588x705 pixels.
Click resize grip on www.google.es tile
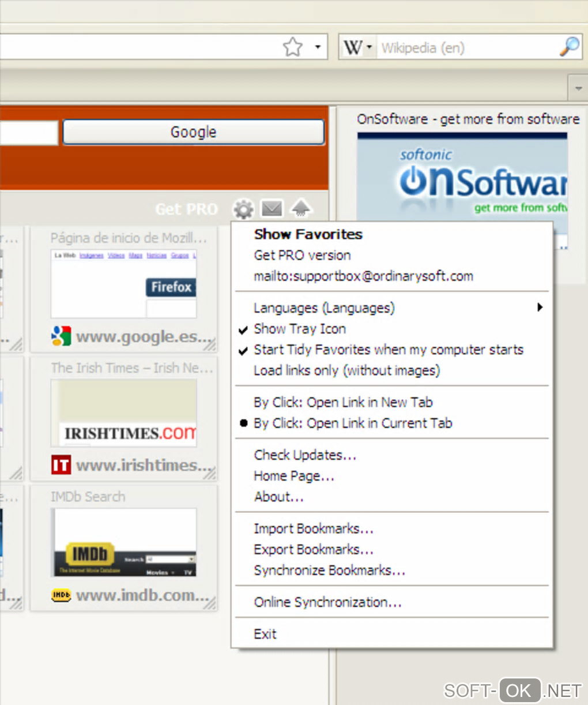(x=210, y=345)
